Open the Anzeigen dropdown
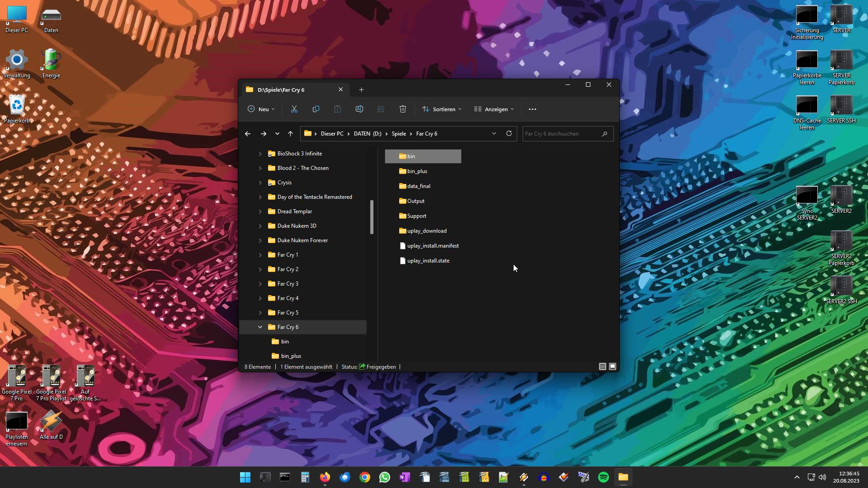The width and height of the screenshot is (868, 488). click(x=494, y=109)
